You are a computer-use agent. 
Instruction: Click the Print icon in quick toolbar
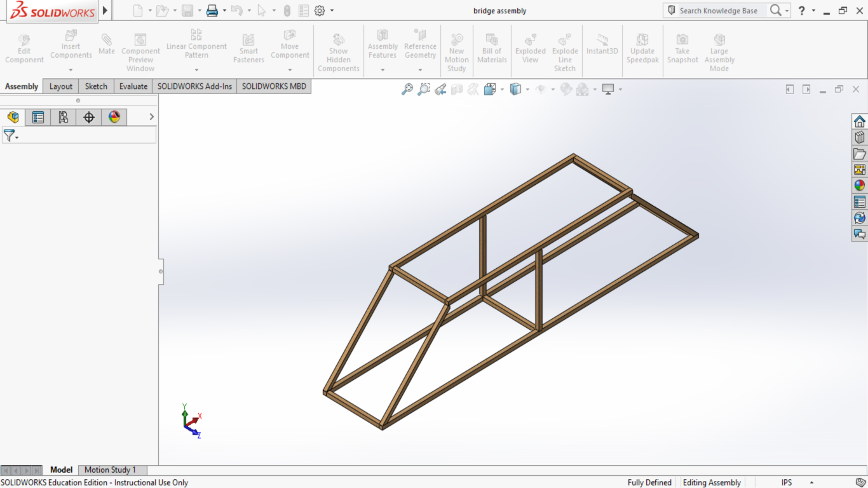coord(212,10)
